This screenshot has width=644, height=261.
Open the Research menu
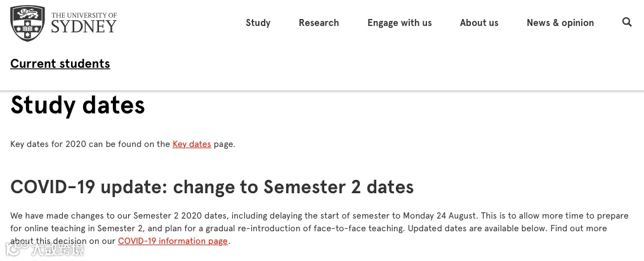(319, 23)
